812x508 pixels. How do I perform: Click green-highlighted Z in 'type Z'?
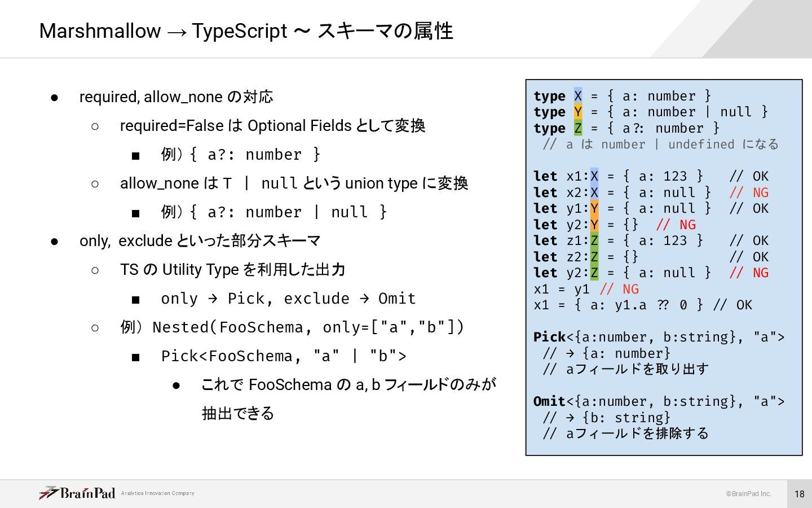578,128
